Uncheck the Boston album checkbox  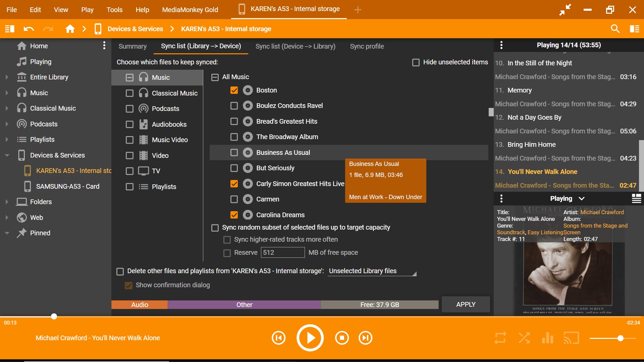click(234, 90)
